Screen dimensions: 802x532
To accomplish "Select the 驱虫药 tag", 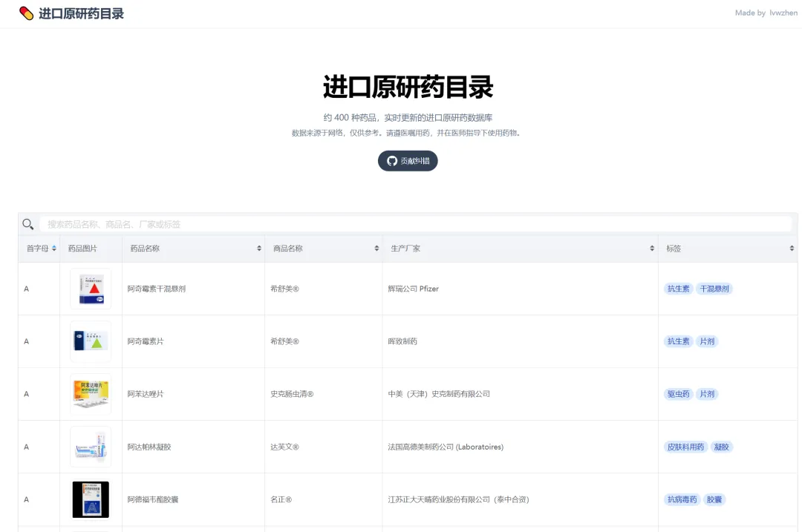I will coord(678,394).
